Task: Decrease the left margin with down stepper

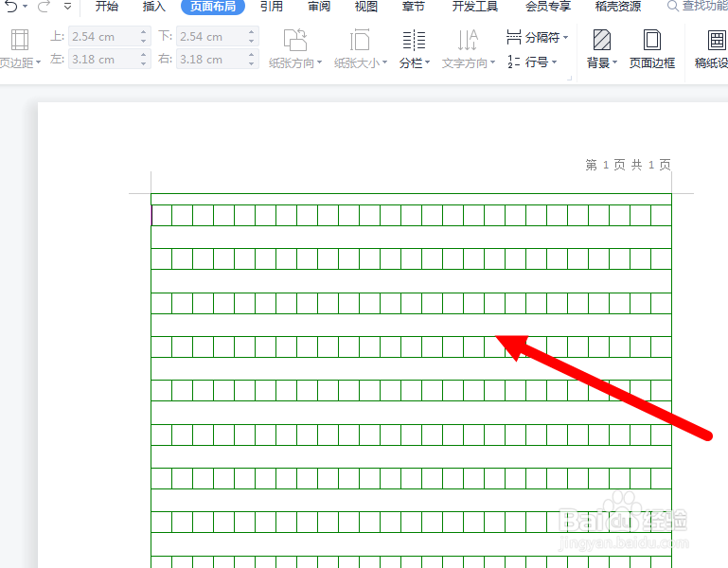Action: [144, 64]
